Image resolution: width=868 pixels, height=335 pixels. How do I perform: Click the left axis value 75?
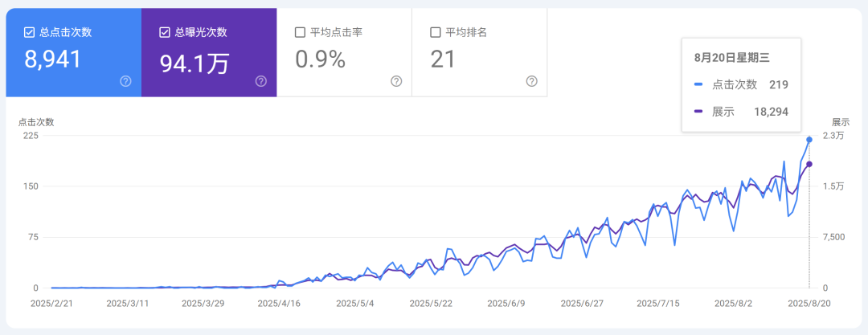click(33, 238)
